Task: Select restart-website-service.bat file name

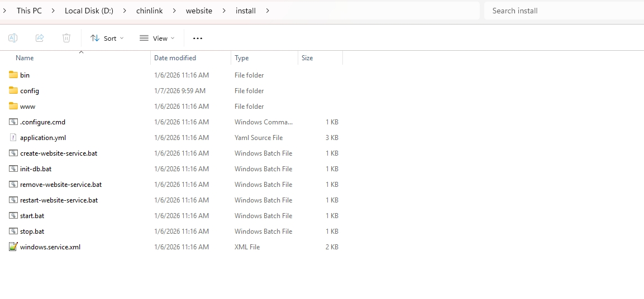Action: [x=59, y=200]
